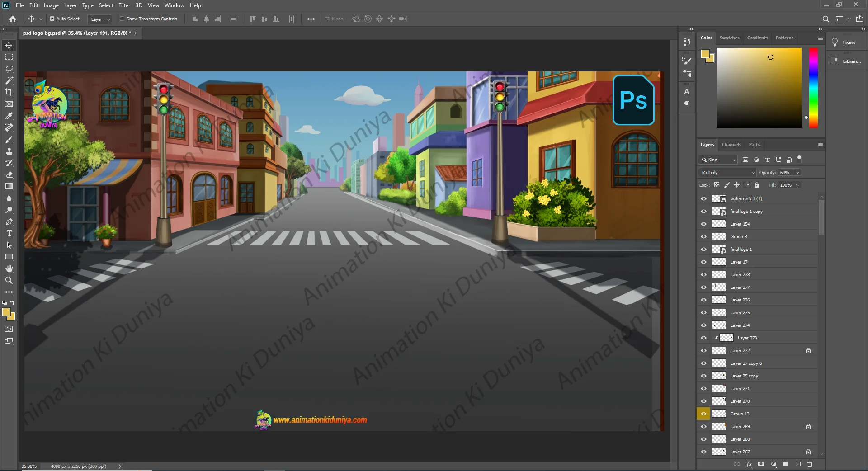
Task: Select the Lasso tool
Action: (9, 69)
